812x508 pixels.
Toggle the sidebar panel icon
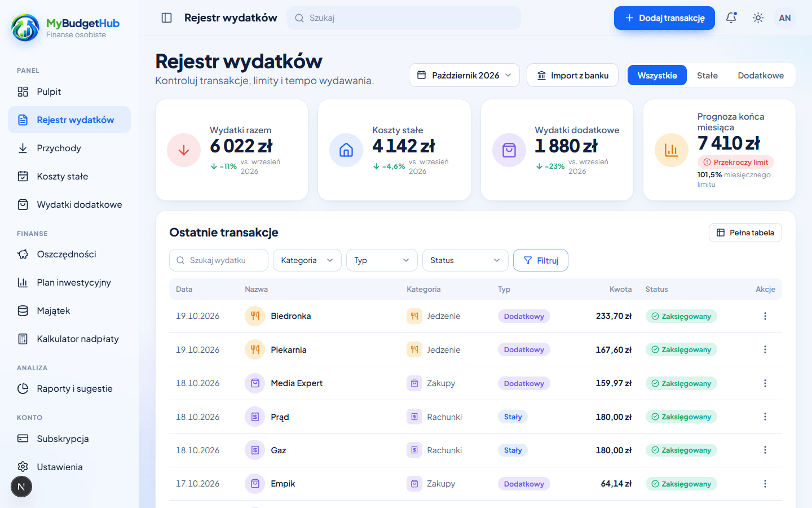[x=166, y=18]
